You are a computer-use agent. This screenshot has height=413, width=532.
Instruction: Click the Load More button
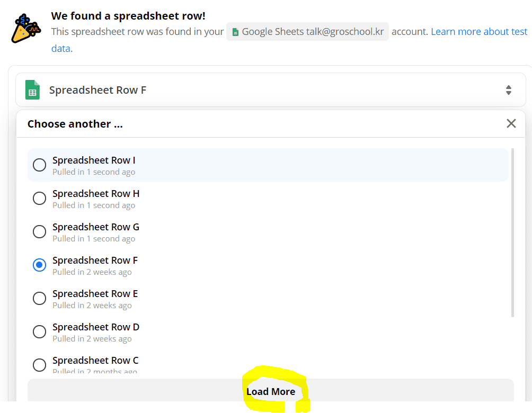(270, 391)
